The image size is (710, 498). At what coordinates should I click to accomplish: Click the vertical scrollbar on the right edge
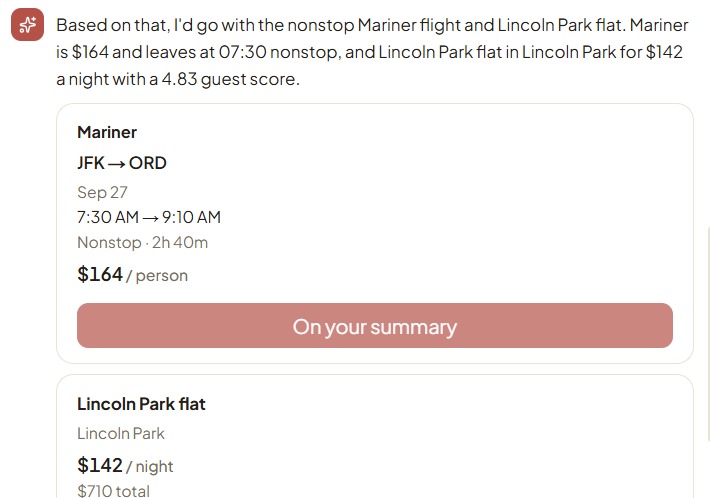[x=708, y=335]
